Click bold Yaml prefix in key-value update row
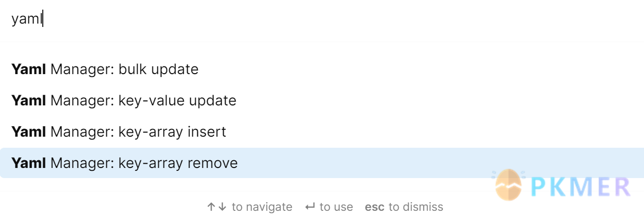 29,101
